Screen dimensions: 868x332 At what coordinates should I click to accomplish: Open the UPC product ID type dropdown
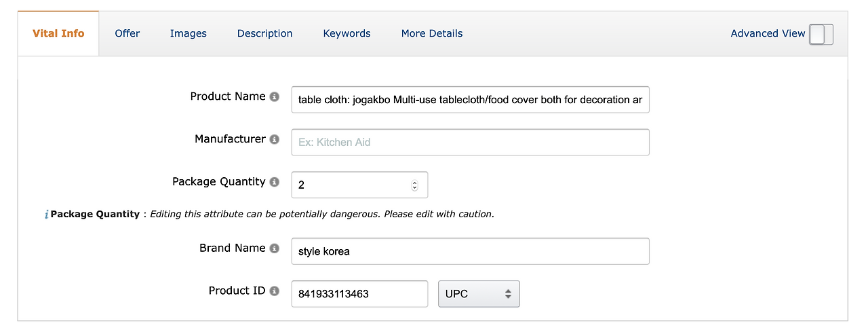[x=479, y=295]
